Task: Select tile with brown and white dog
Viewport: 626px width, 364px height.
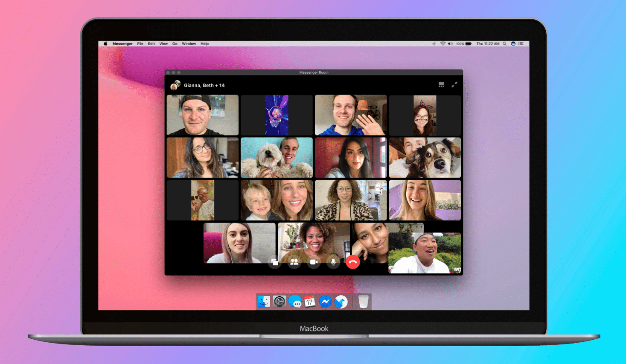Action: point(425,158)
